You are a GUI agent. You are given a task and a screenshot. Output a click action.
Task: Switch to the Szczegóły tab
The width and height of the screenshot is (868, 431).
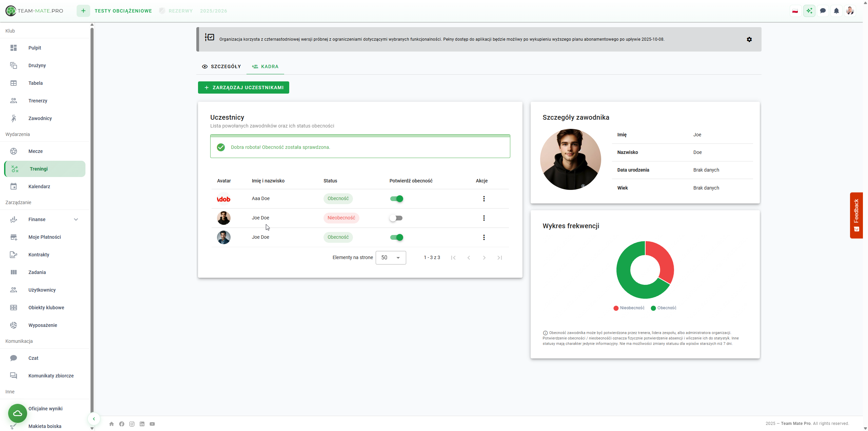click(221, 66)
